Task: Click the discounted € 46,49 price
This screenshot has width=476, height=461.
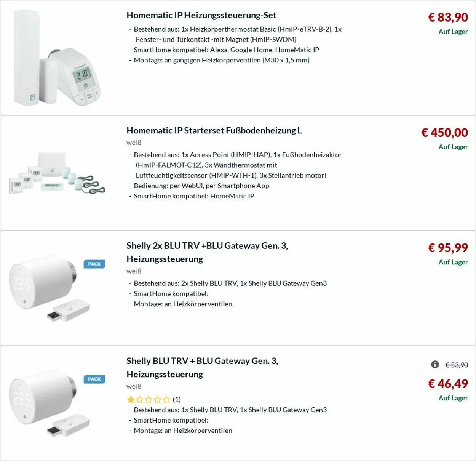Action: click(x=448, y=384)
